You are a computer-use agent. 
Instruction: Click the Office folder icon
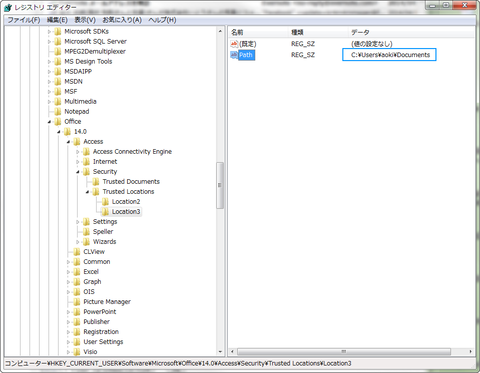(x=58, y=122)
